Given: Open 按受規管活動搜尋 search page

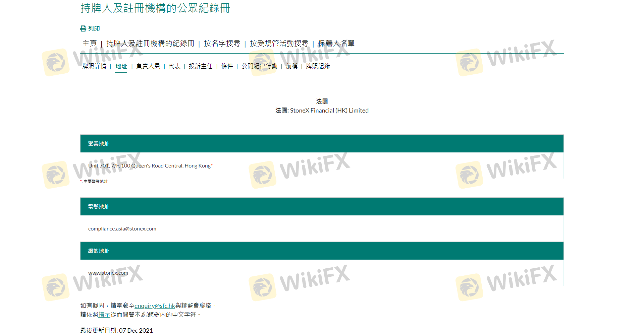Looking at the screenshot, I should [x=279, y=44].
